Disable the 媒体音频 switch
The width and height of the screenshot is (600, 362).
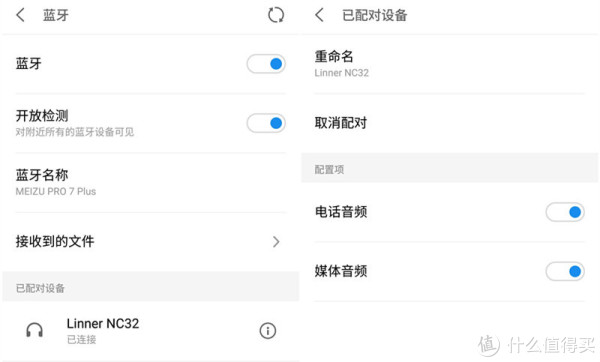(565, 271)
